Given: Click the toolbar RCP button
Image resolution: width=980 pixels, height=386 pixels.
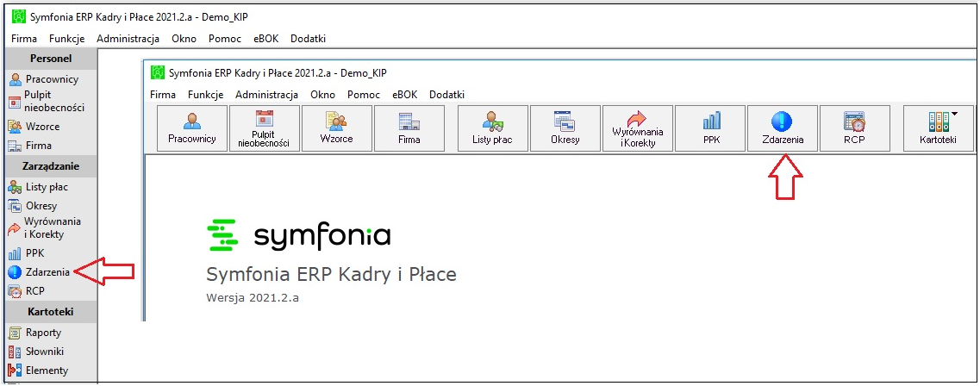Looking at the screenshot, I should (x=854, y=128).
